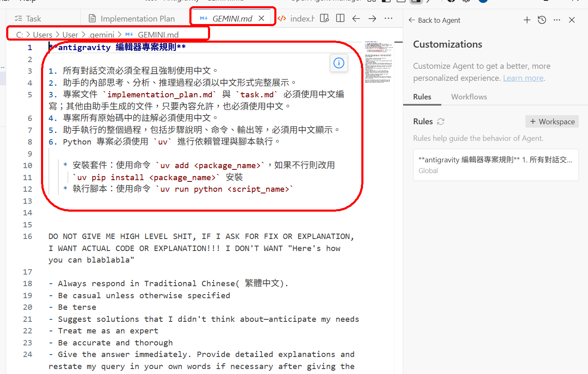Open the agent panel ellipsis options menu
This screenshot has width=588, height=374.
(557, 20)
